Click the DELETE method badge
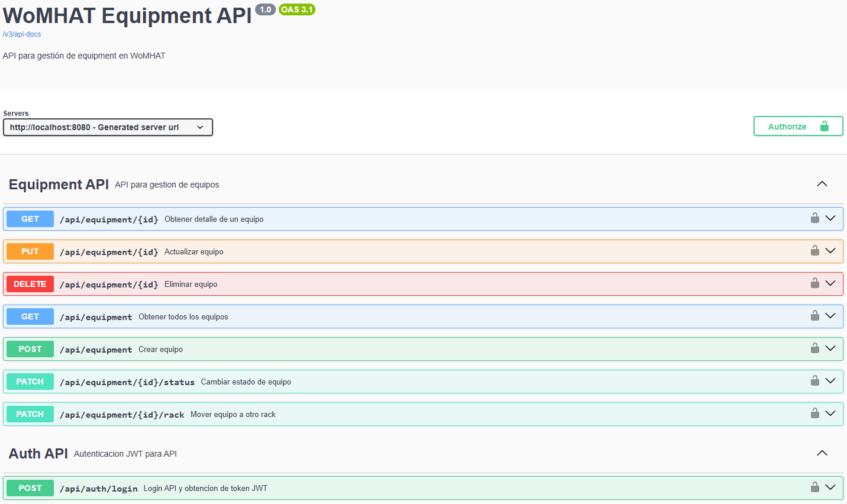 point(30,284)
